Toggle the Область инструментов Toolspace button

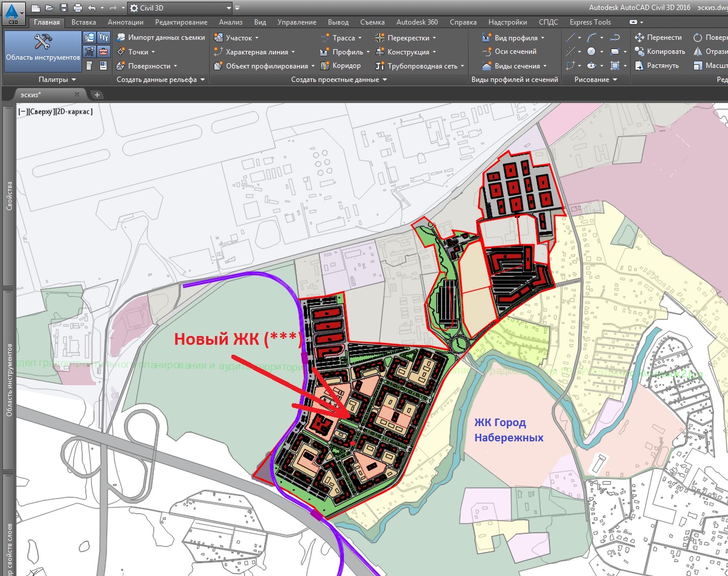43,51
